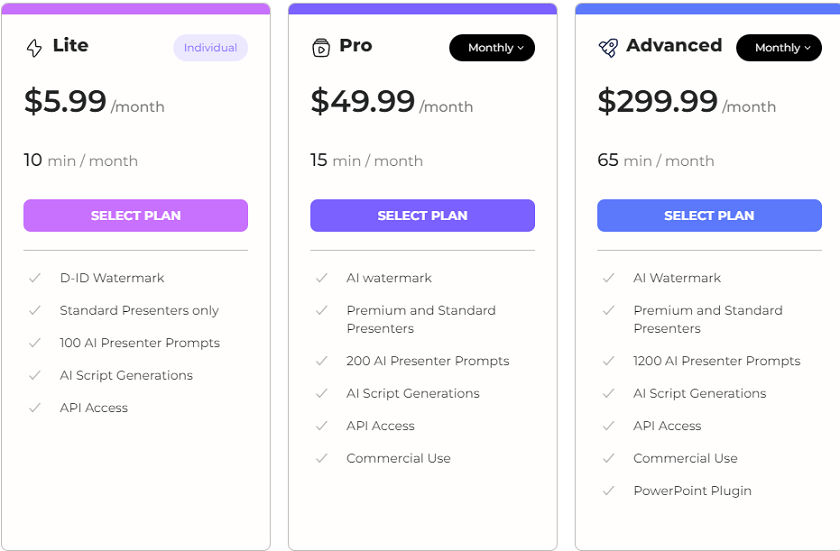Viewport: 840px width, 551px height.
Task: Click the Pro plan video player icon
Action: coord(321,48)
